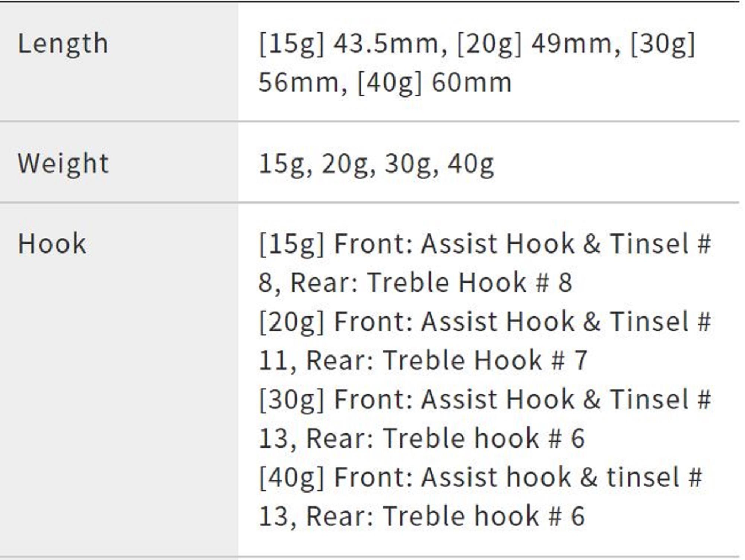Click the [20g] tag in Length row

tap(489, 44)
